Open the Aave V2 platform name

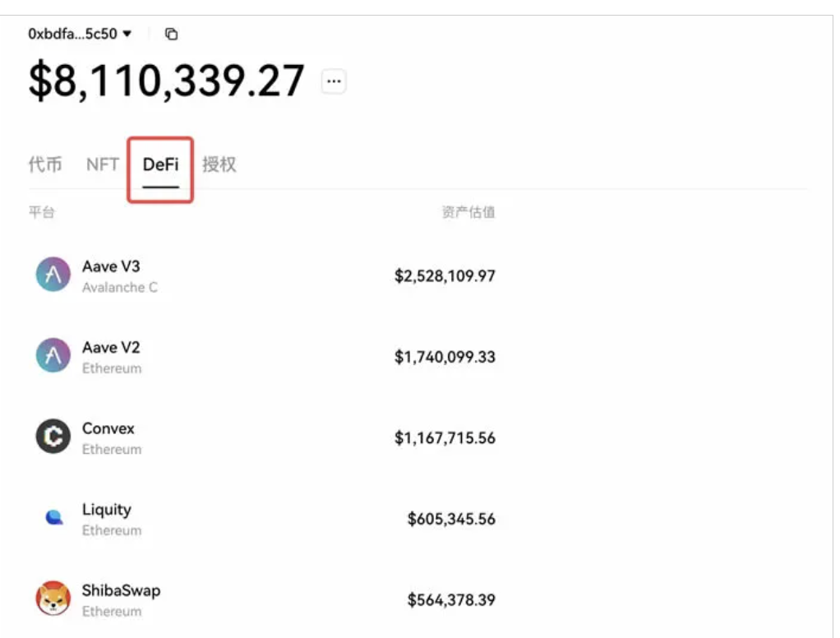coord(111,348)
